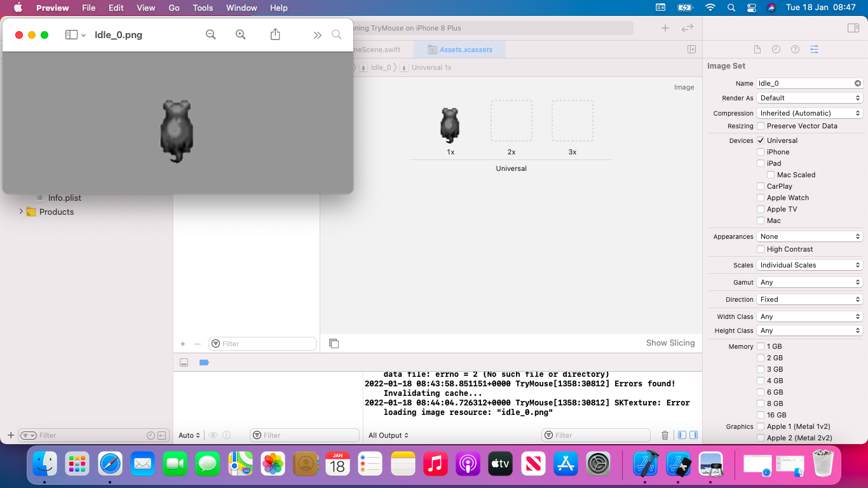The height and width of the screenshot is (488, 868).
Task: Open the Scales Individual Scales dropdown
Action: pos(809,265)
